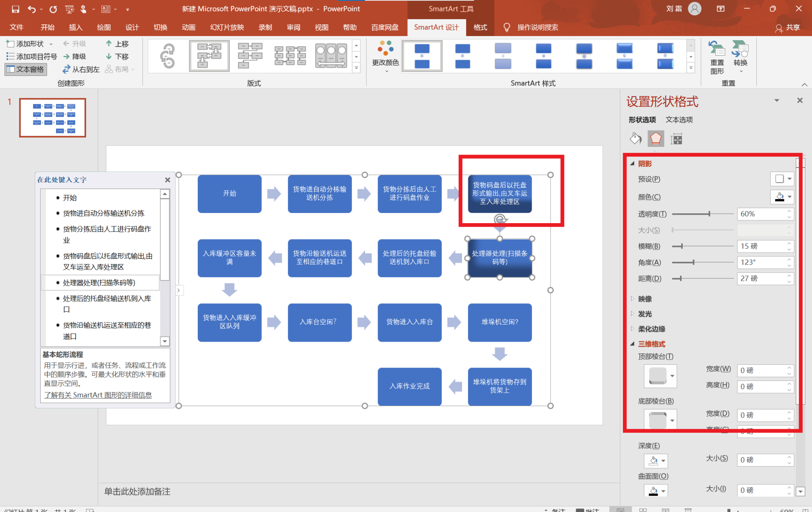
Task: Adjust the Blur (模糊) slider
Action: click(x=703, y=246)
